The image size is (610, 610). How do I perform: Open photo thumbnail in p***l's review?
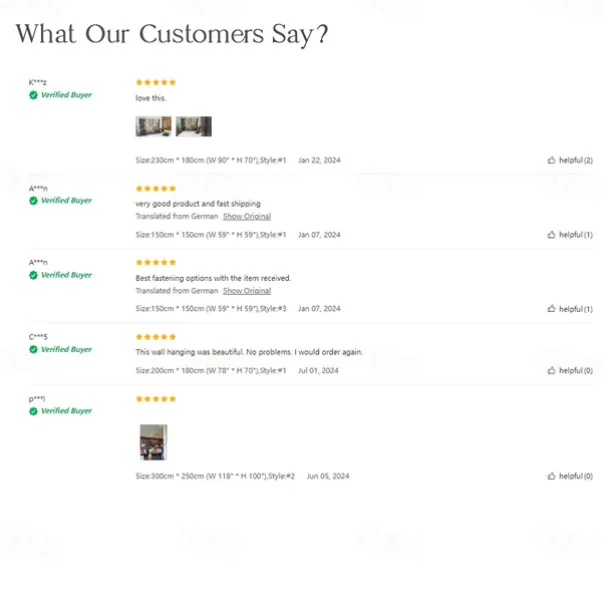[x=153, y=441]
